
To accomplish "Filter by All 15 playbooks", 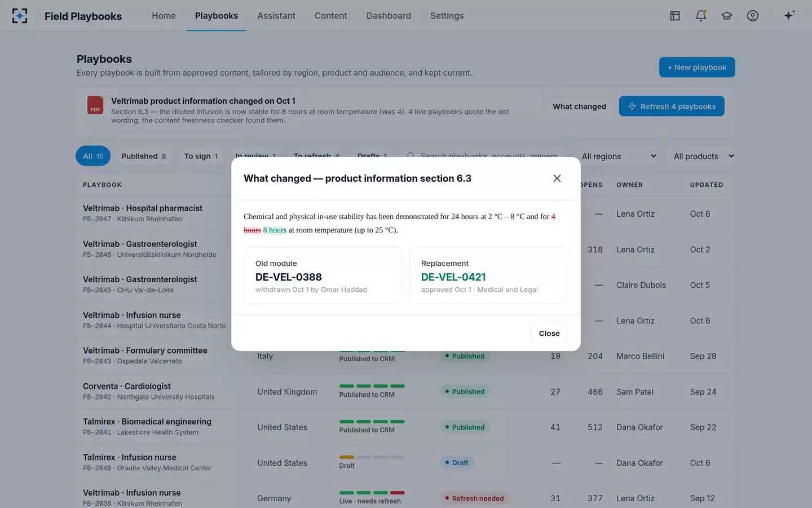I will point(93,156).
